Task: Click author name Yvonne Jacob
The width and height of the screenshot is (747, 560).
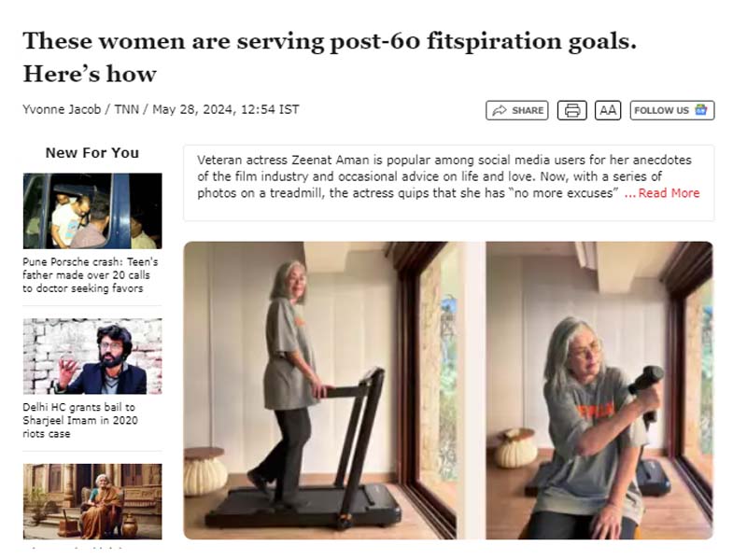Action: (x=62, y=109)
